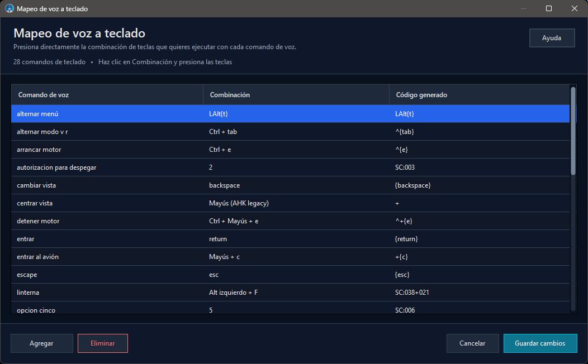Cancel the changes with Cancelar
Viewport: 588px width, 364px height.
pyautogui.click(x=472, y=343)
